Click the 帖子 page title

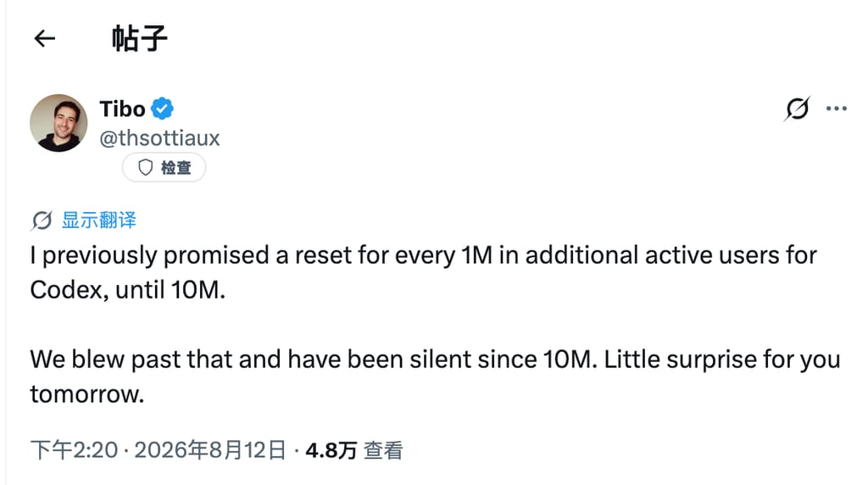click(x=140, y=38)
